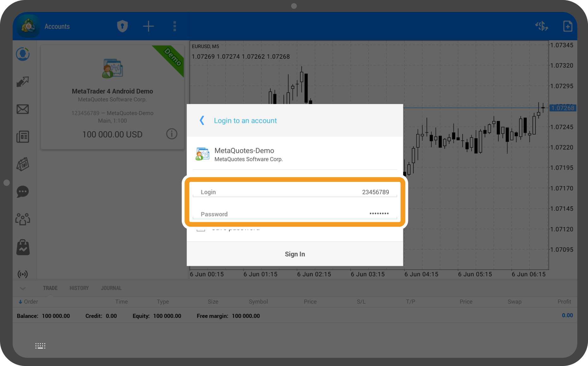The image size is (588, 366).
Task: Go back using the dialog chevron
Action: click(x=202, y=120)
